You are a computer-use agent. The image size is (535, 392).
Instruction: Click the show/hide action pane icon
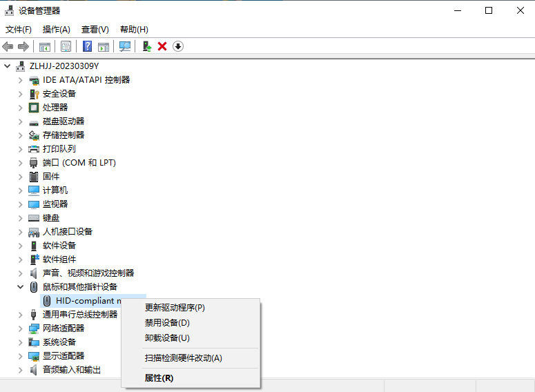104,46
